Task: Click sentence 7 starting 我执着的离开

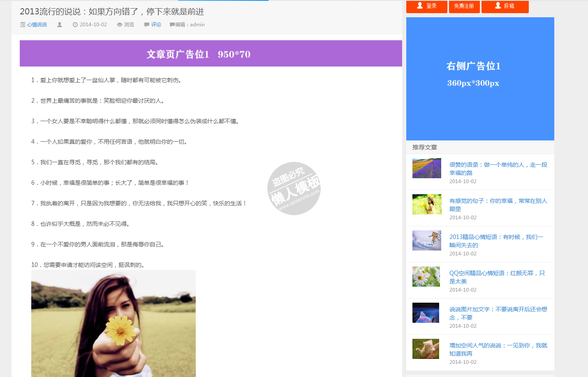Action: [139, 203]
